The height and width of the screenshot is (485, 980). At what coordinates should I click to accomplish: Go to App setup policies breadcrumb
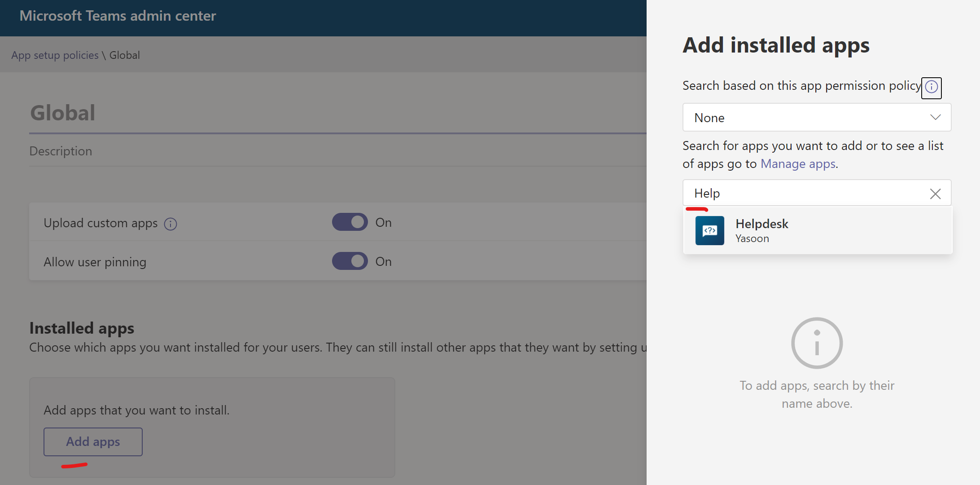point(55,55)
